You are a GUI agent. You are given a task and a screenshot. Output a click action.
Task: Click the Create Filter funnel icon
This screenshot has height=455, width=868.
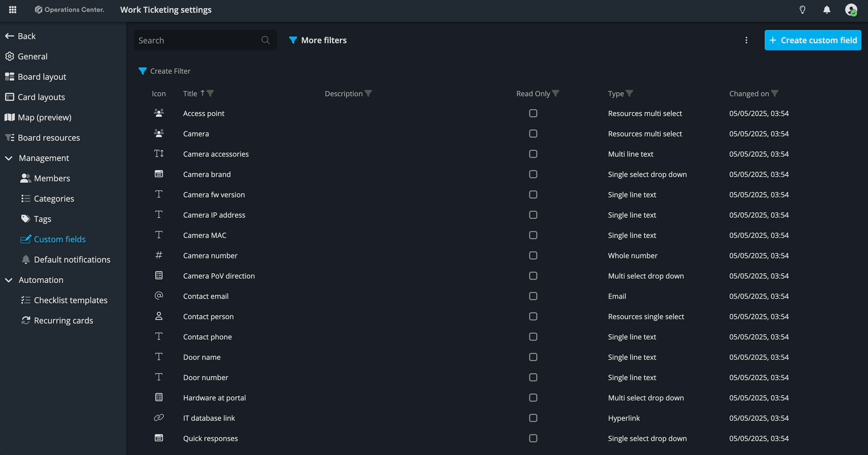coord(143,71)
